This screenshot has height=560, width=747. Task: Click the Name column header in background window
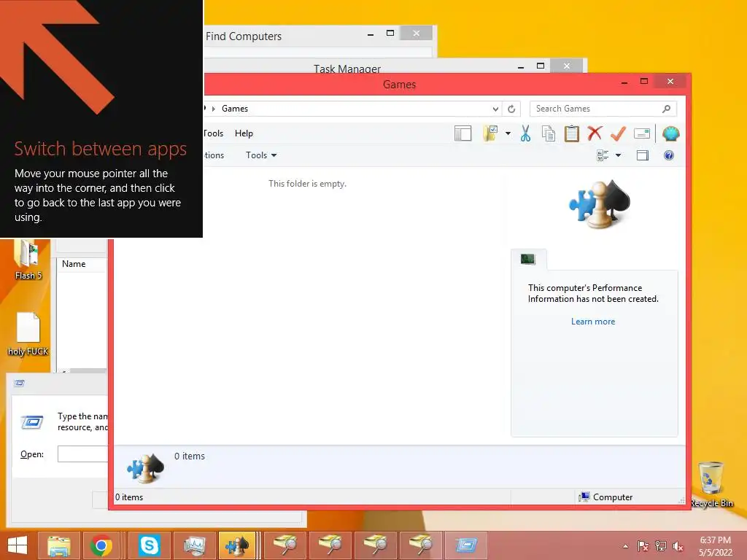74,264
